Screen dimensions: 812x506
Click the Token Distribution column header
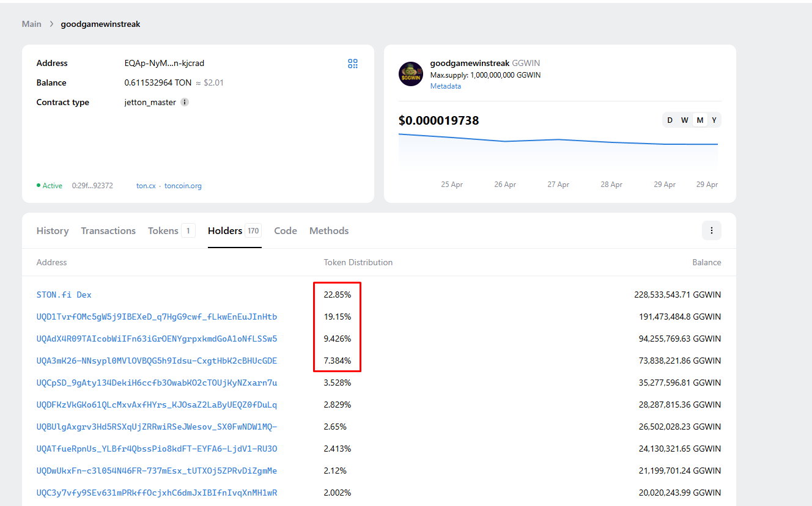coord(358,262)
